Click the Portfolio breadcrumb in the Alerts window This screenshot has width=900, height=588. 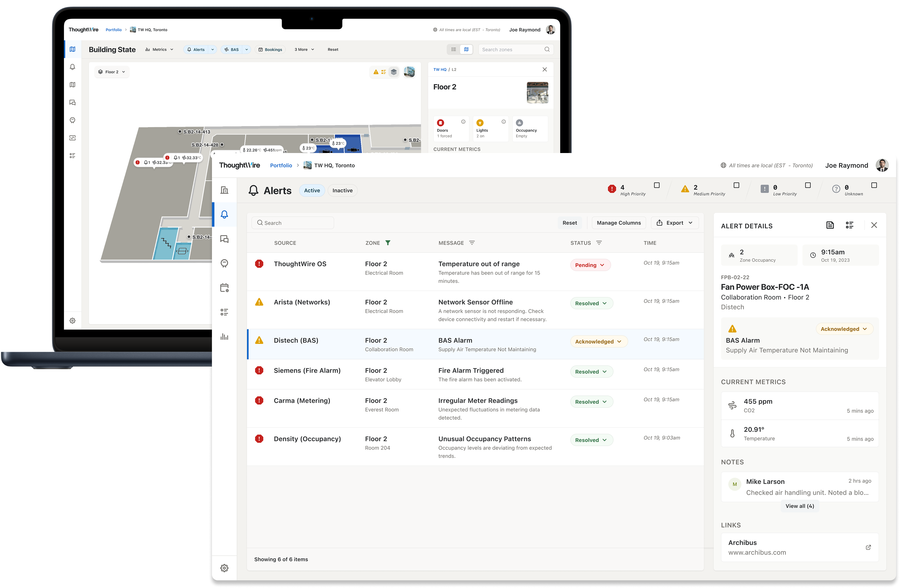pos(281,165)
